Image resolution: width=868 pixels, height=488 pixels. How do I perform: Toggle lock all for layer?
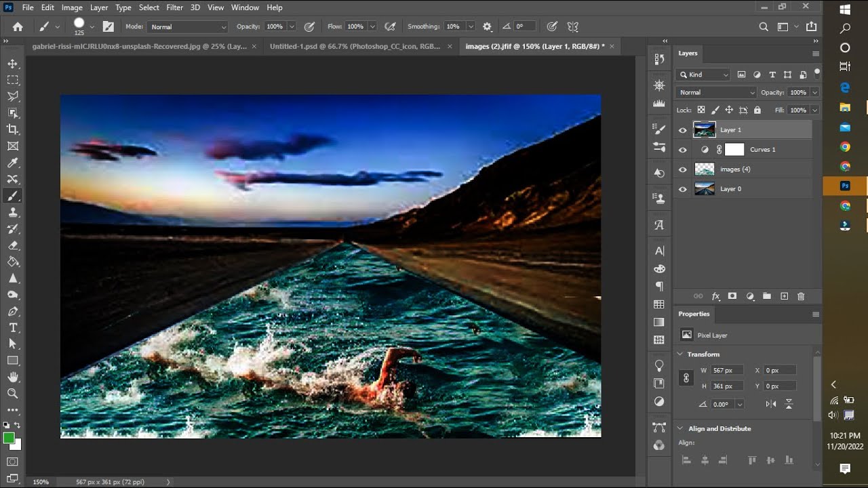pyautogui.click(x=757, y=110)
